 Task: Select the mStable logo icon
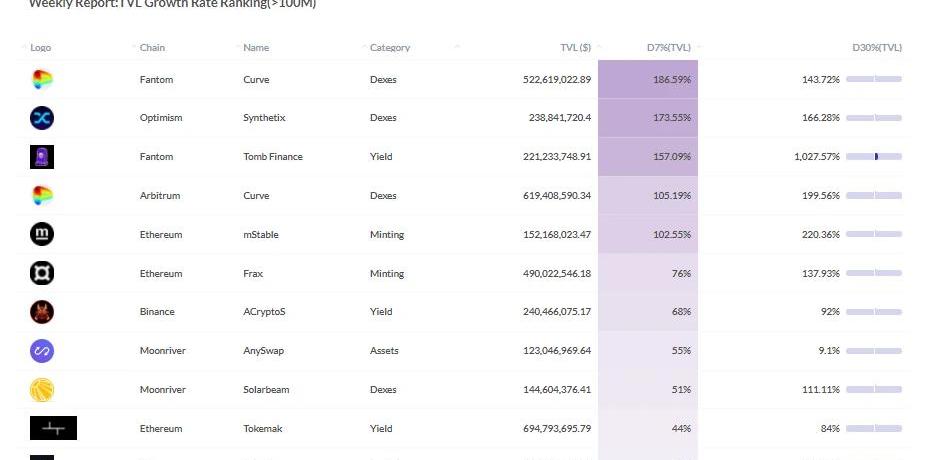tap(42, 235)
